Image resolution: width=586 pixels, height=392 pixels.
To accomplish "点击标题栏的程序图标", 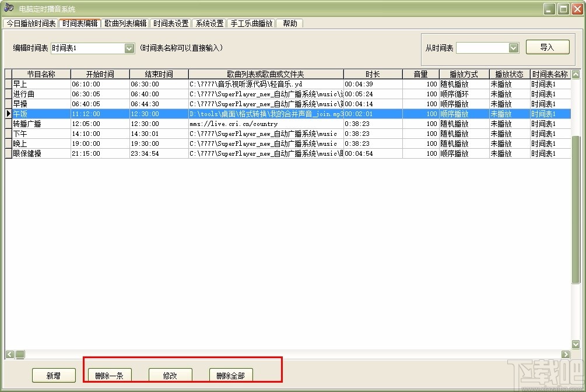I will [x=8, y=8].
